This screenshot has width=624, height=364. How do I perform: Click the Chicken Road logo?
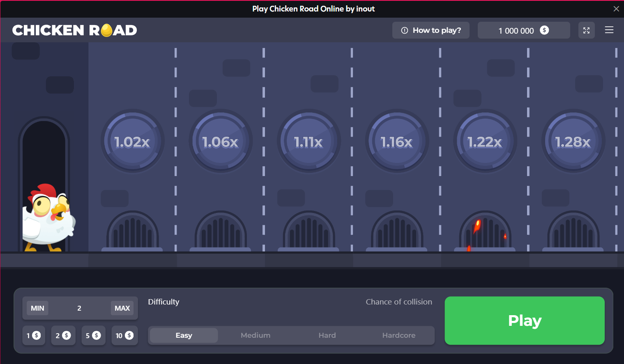(74, 30)
